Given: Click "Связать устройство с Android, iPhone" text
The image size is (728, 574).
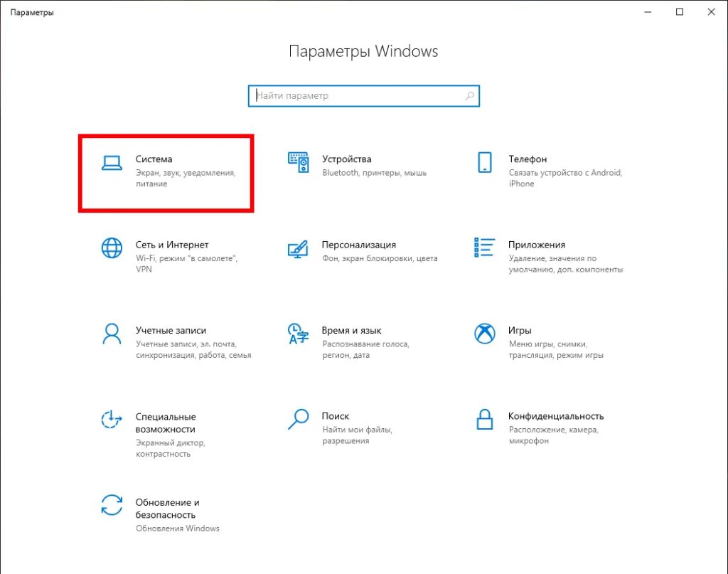Looking at the screenshot, I should coord(565,179).
